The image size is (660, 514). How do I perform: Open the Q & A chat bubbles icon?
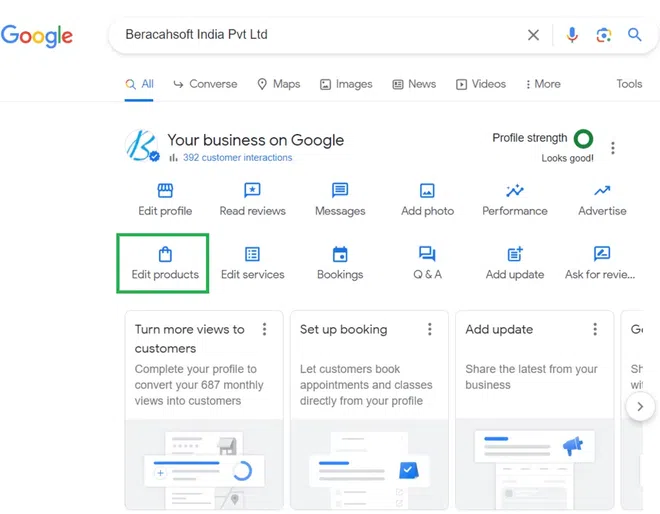click(x=427, y=254)
